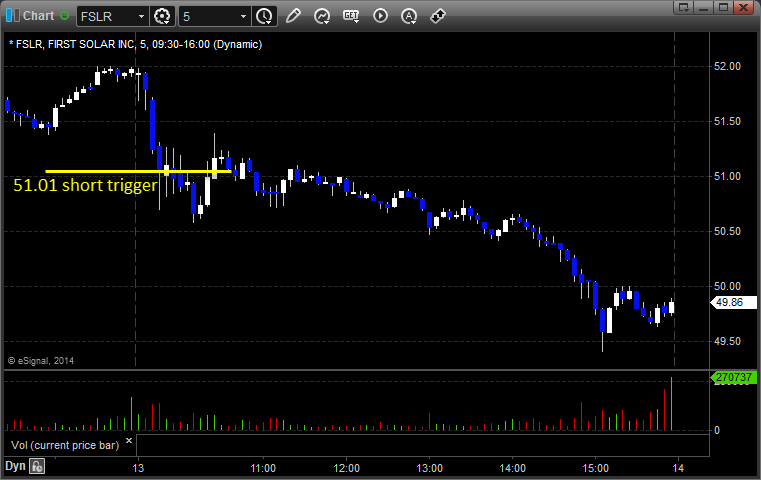Click the Chart title label
Viewport: 761px width, 480px height.
tap(39, 16)
